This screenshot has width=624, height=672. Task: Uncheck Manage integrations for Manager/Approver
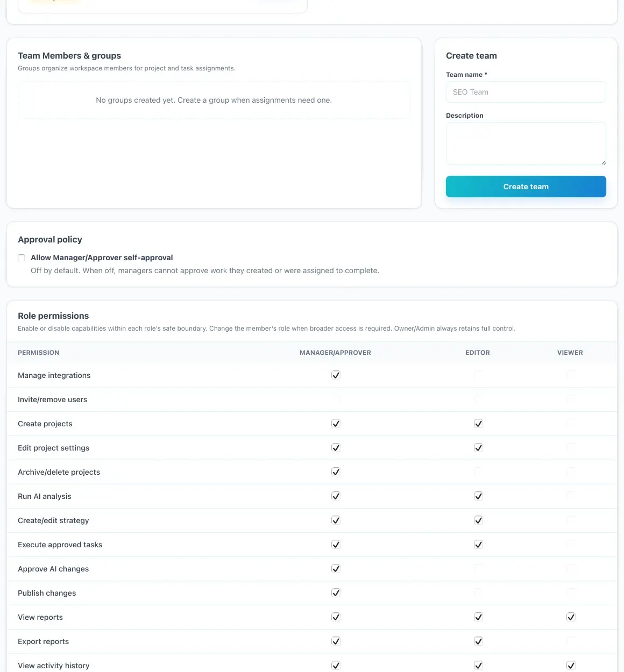pyautogui.click(x=336, y=375)
